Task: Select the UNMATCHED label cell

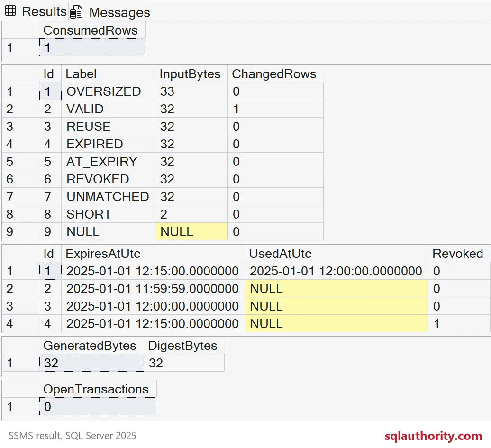Action: [108, 197]
